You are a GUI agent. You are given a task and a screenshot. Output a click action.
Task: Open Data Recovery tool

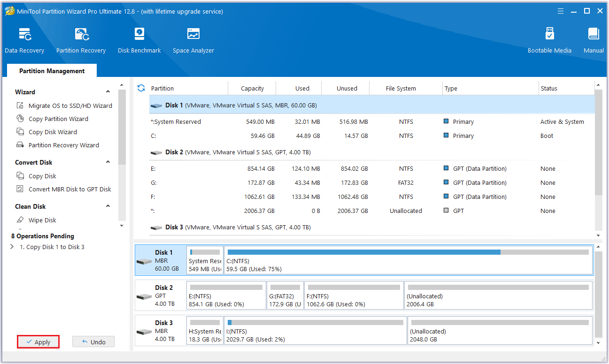(x=24, y=40)
